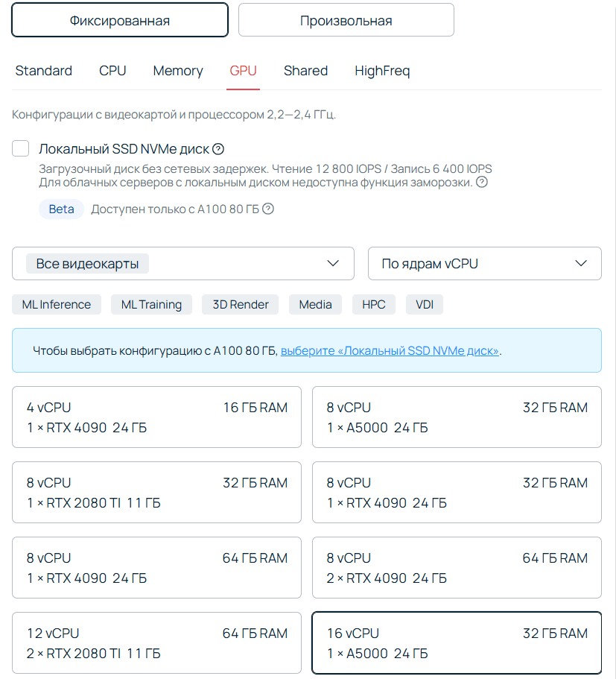Enable the "Локальный SSD NVMe диск" checkbox

pyautogui.click(x=20, y=148)
